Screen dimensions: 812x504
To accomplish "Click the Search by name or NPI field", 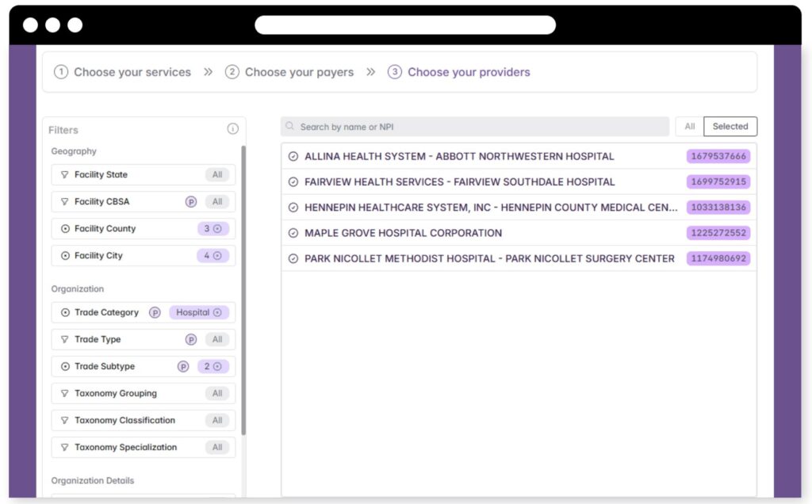I will point(475,127).
